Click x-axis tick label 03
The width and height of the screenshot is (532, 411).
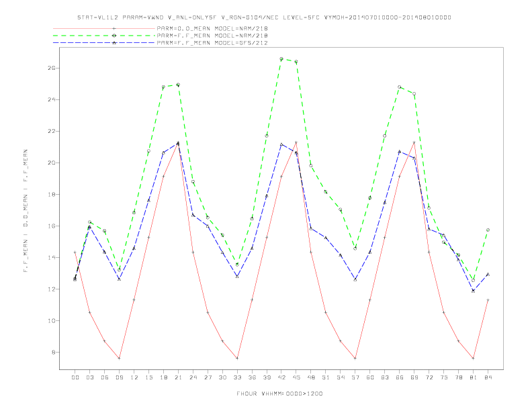click(x=89, y=377)
